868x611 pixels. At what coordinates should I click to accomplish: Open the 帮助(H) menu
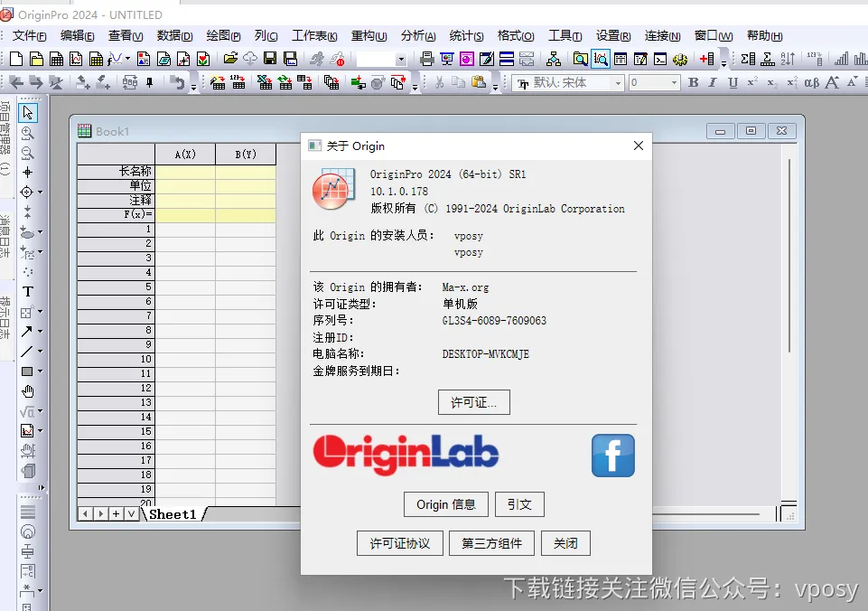(764, 36)
